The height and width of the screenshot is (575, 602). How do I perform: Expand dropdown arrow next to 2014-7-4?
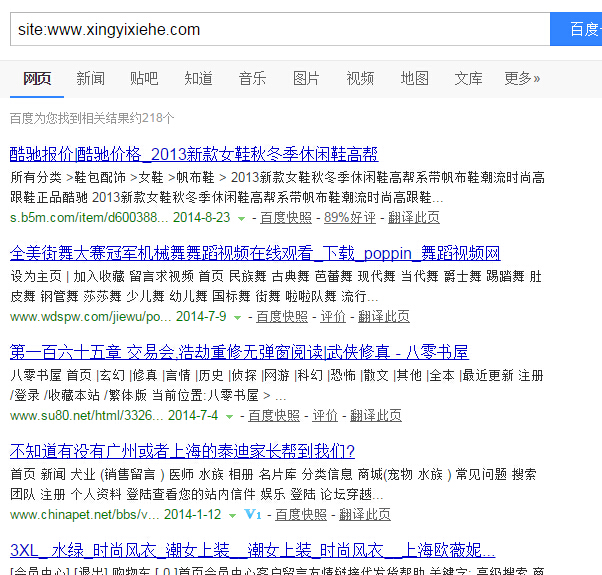click(x=229, y=417)
